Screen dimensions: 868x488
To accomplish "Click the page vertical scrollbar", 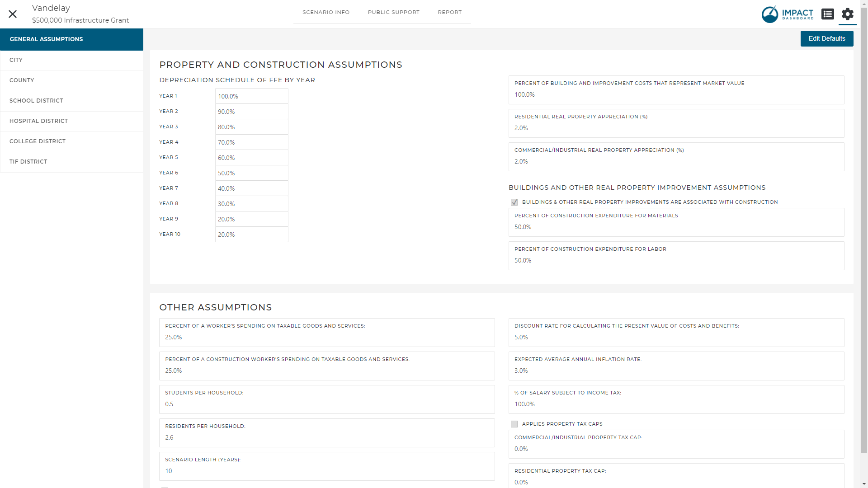I will [864, 230].
